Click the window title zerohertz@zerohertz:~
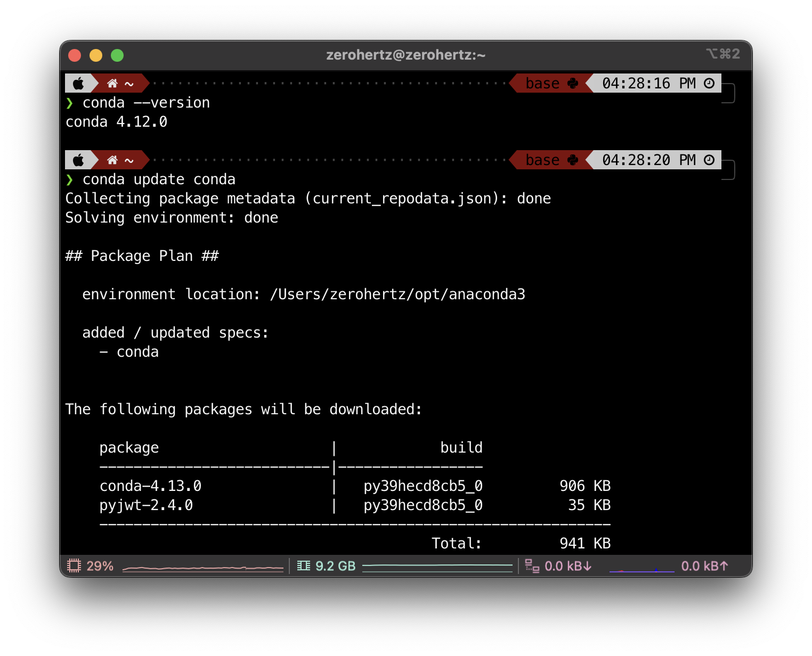 (x=406, y=55)
